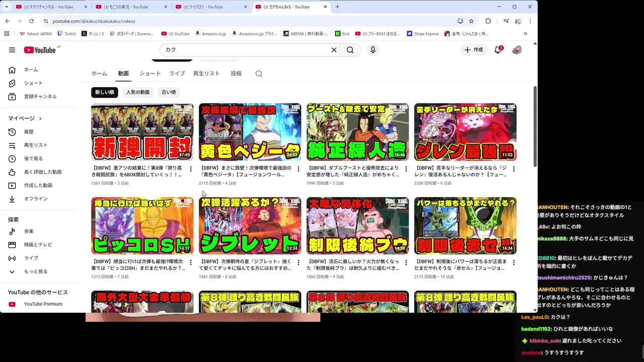Viewport: 644px width, 362px height.
Task: Open ショート in the sidebar
Action: (x=38, y=83)
